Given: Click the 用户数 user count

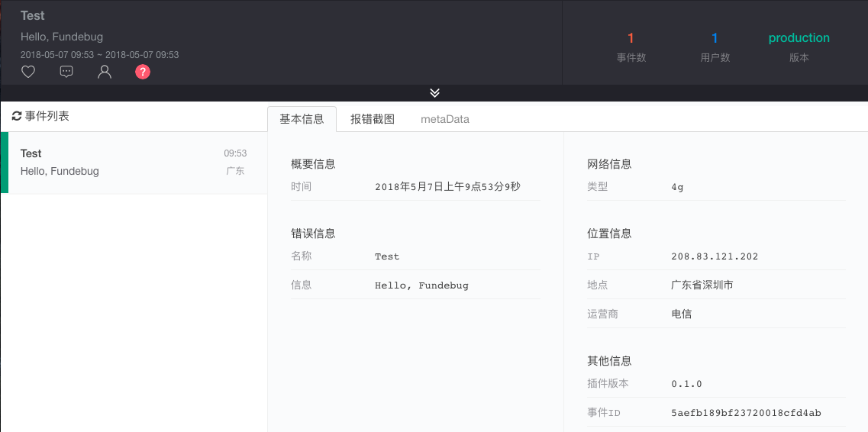Looking at the screenshot, I should (x=715, y=38).
